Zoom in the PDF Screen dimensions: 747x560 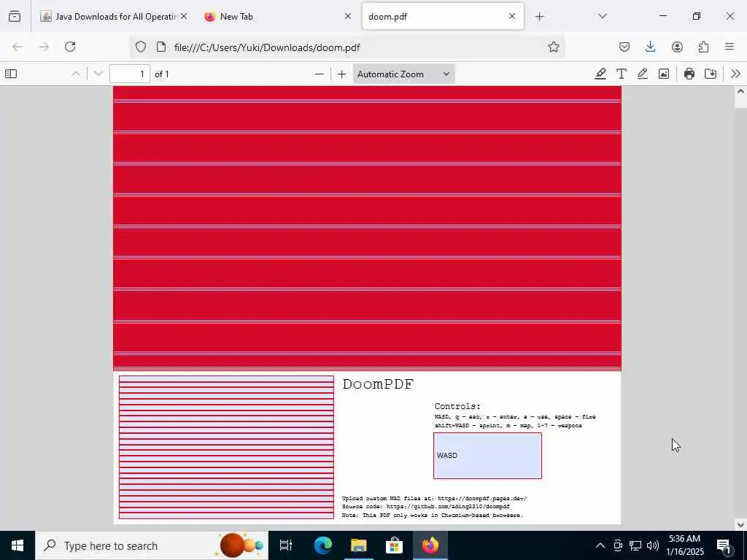coord(341,74)
